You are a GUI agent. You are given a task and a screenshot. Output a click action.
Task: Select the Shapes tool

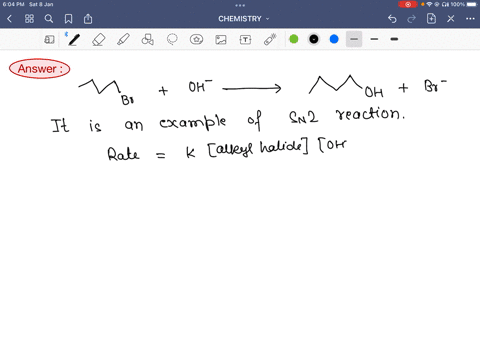[x=148, y=40]
